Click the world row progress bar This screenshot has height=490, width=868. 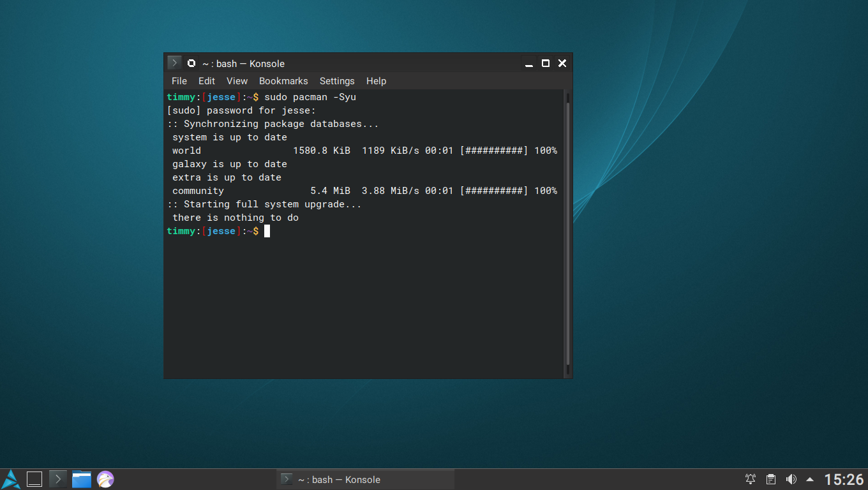[494, 151]
